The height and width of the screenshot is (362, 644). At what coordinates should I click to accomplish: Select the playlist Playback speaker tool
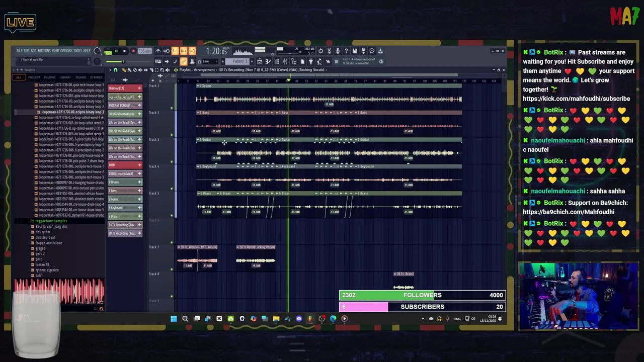tap(168, 70)
